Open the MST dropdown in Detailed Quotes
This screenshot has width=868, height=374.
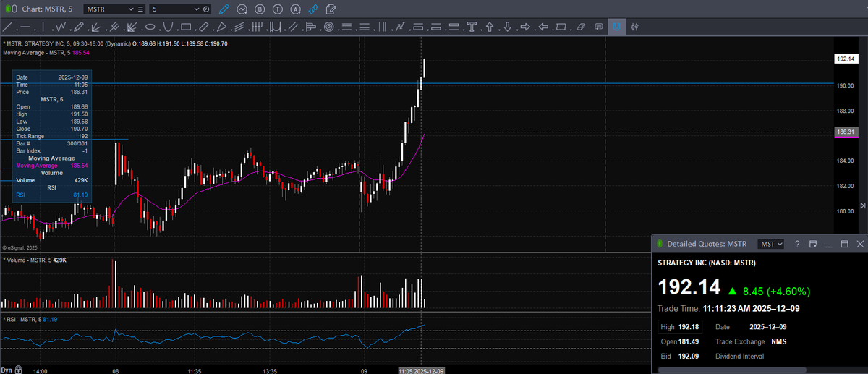click(x=771, y=244)
